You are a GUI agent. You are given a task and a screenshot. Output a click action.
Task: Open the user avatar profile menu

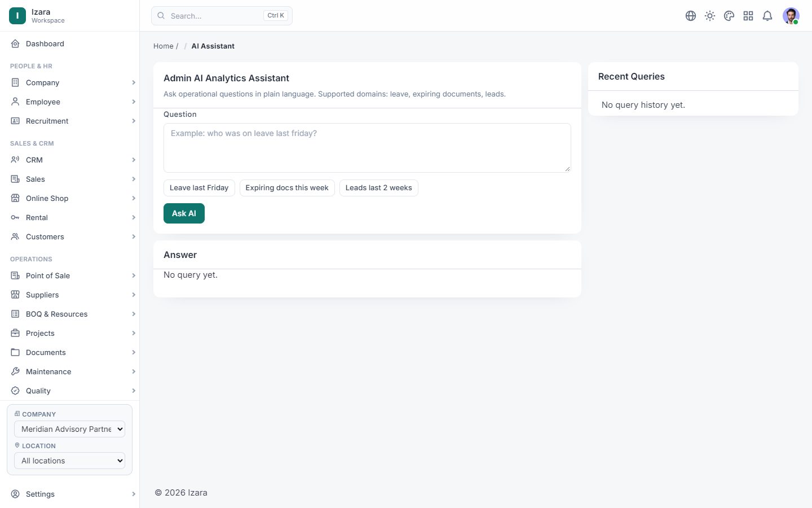tap(791, 16)
